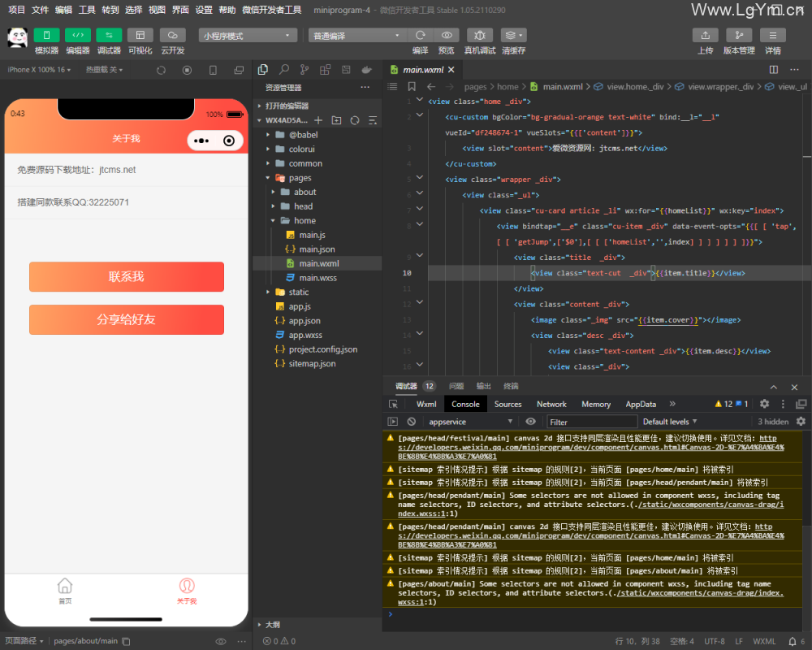Screen dimensions: 812x650
Task: Click the 编译 compile refresh icon
Action: tap(420, 35)
